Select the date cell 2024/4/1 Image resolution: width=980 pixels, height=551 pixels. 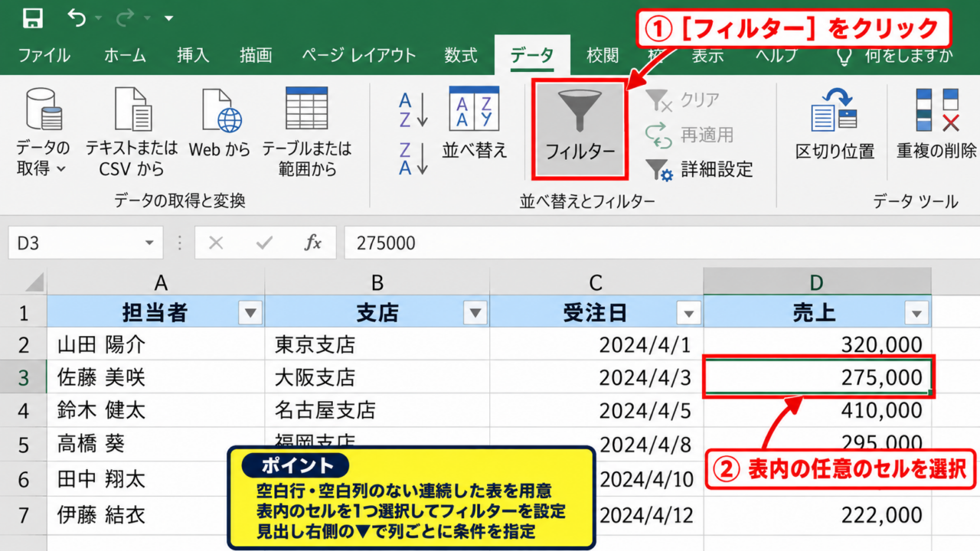(x=596, y=345)
